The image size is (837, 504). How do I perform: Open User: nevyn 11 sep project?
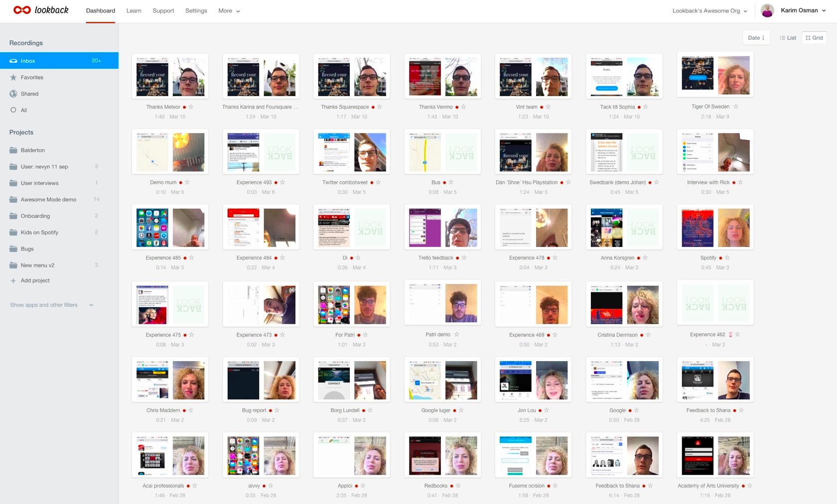[59, 167]
